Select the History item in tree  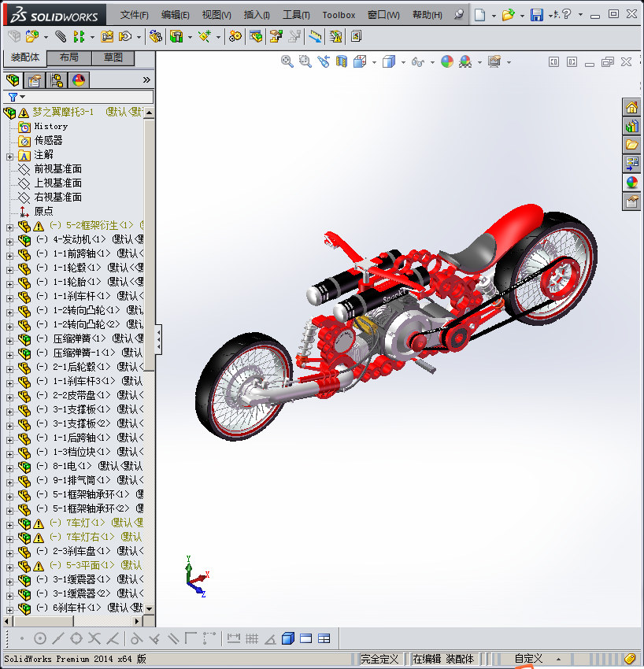point(51,126)
